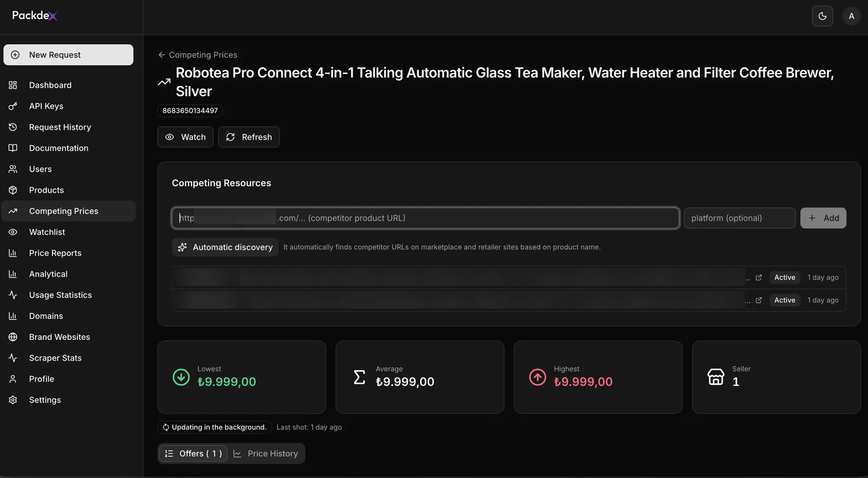
Task: Refresh the competing prices
Action: tap(249, 137)
